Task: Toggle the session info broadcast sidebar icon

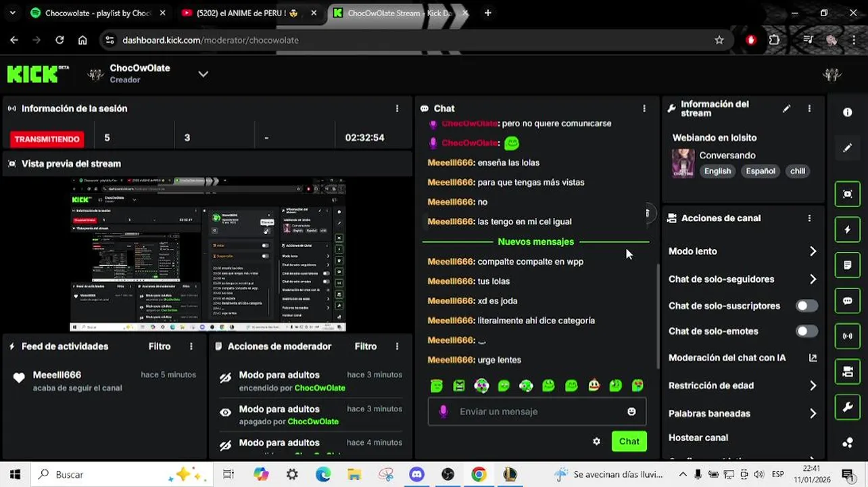Action: click(847, 335)
